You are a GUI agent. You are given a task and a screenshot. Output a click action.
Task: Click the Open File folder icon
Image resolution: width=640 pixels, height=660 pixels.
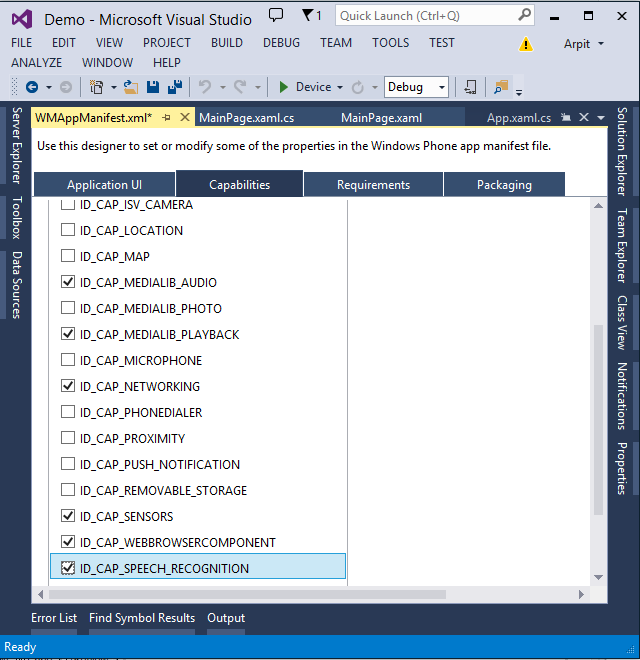coord(131,87)
